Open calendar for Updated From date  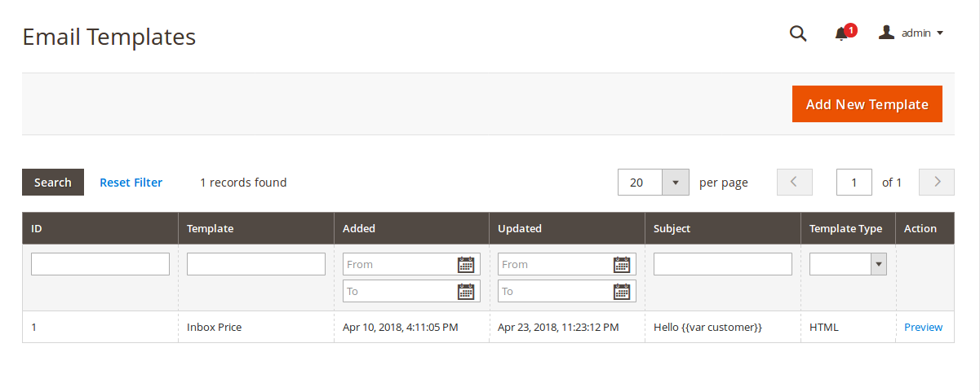(x=622, y=264)
